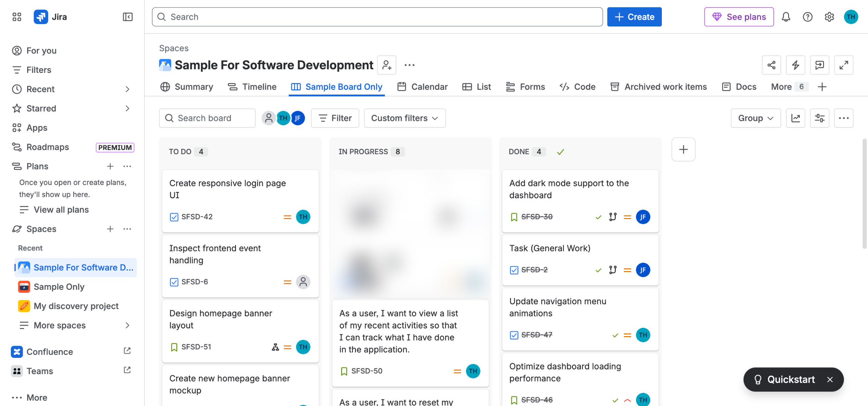Switch to the Calendar tab
This screenshot has height=406, width=868.
[422, 87]
